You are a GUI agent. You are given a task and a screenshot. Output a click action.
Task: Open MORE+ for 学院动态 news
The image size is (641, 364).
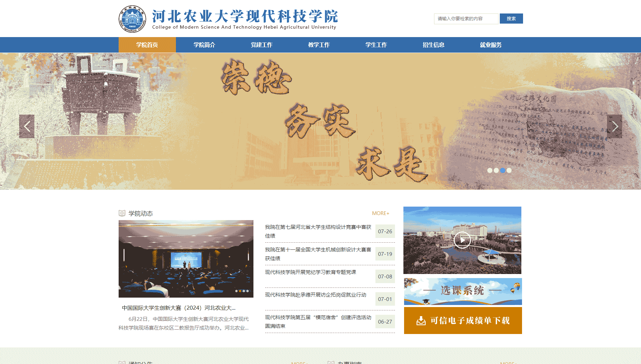click(380, 213)
